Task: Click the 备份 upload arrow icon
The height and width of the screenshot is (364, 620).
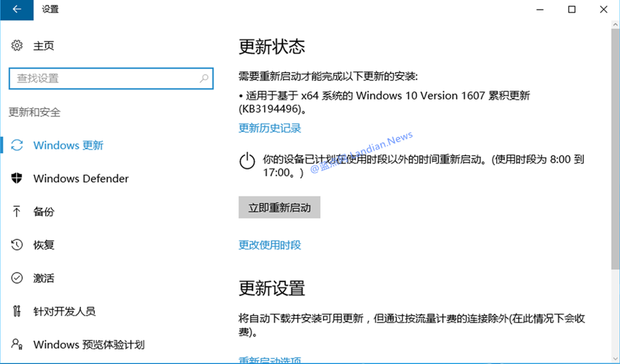Action: 17,212
